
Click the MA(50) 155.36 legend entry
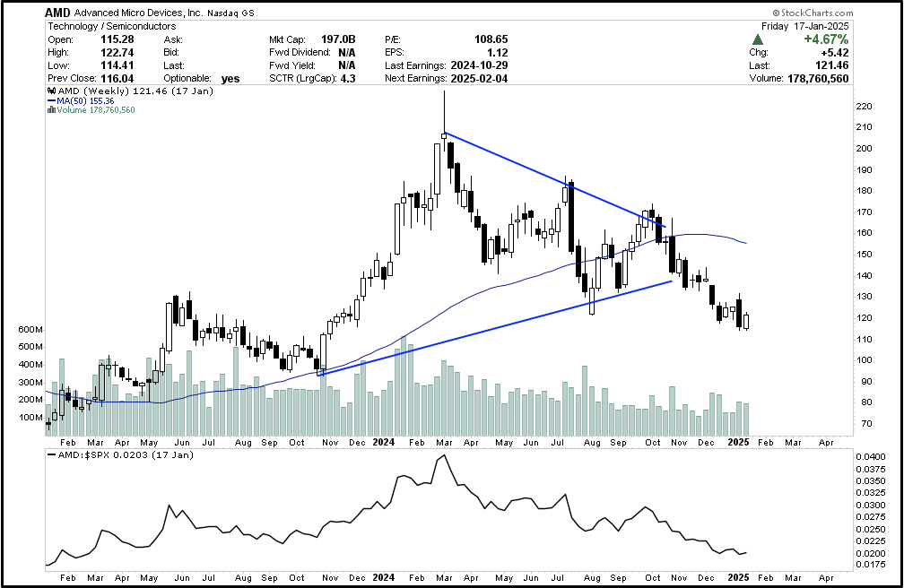pyautogui.click(x=85, y=101)
